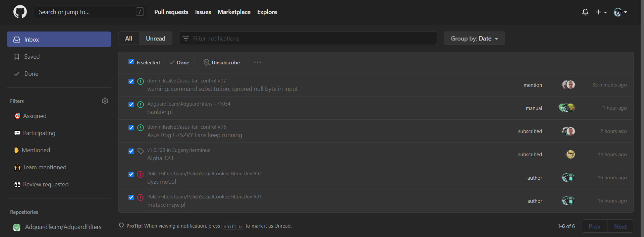This screenshot has height=237, width=644.
Task: Focus the Filter notifications input
Action: tap(308, 38)
